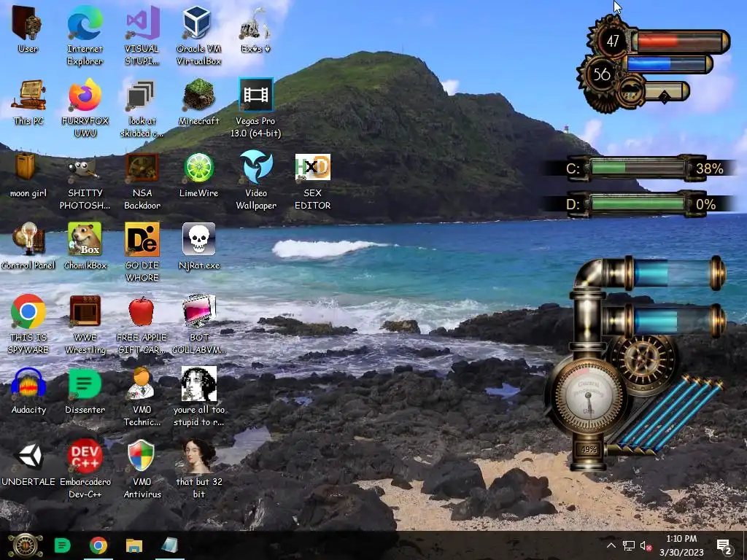Launch the BOT COLLABVM... shortcut
The height and width of the screenshot is (560, 747).
(198, 324)
